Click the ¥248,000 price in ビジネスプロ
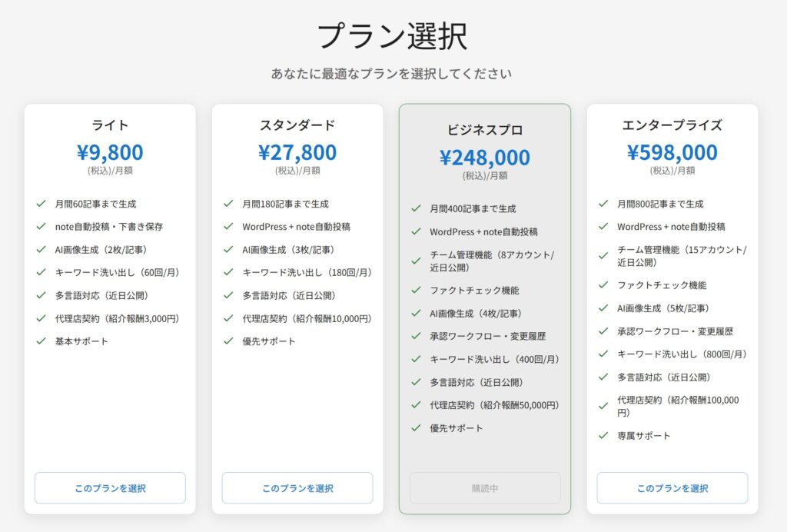 (x=485, y=158)
